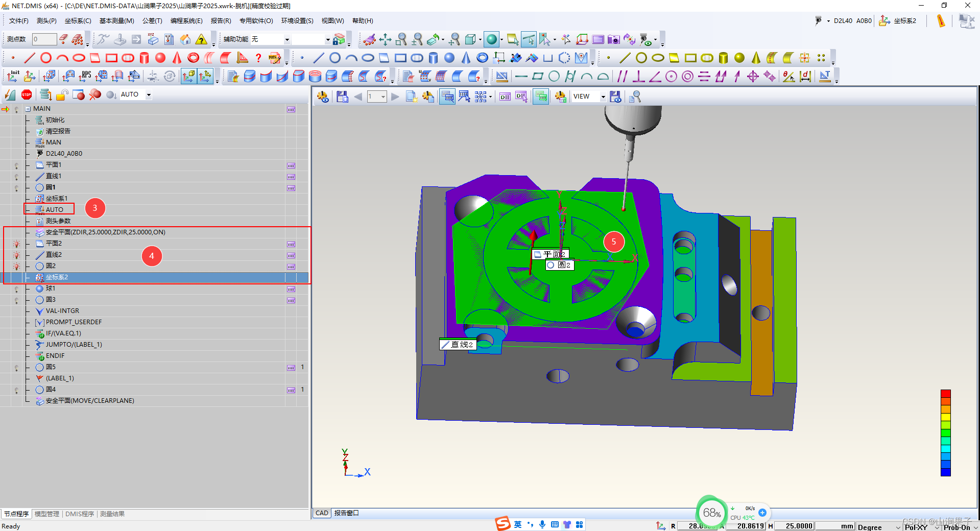The height and width of the screenshot is (531, 980).
Task: Select the red cylinder measurement tool
Action: [144, 58]
